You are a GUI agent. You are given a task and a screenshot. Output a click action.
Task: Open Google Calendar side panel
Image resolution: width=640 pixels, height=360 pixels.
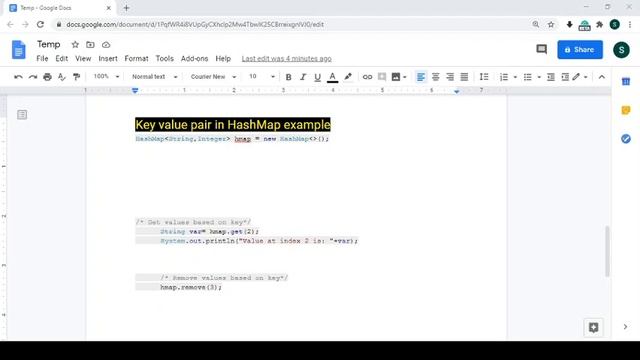click(x=626, y=82)
